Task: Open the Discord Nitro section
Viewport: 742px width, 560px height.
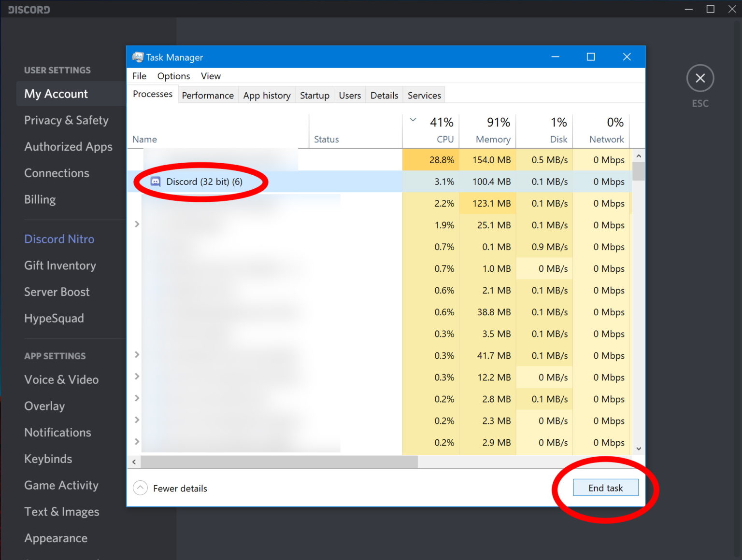Action: (x=59, y=239)
